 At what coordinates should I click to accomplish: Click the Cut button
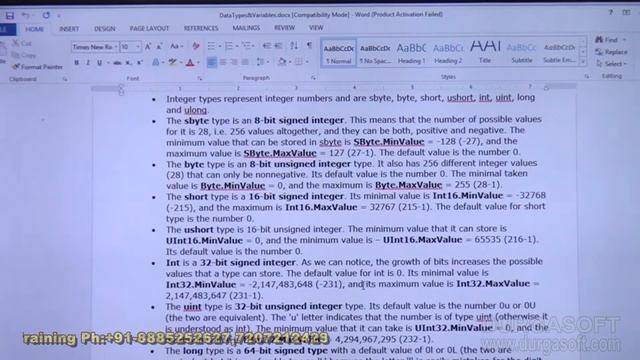(22, 43)
